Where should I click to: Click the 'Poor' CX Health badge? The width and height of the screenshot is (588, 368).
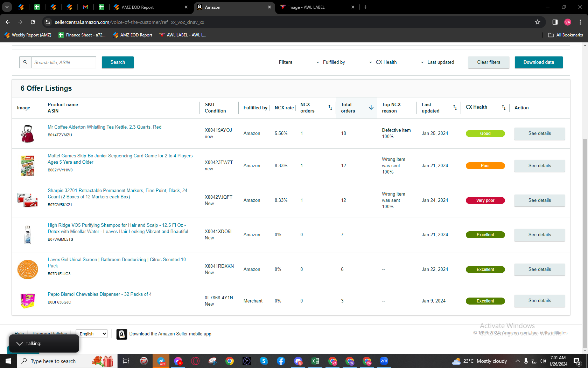coord(485,166)
